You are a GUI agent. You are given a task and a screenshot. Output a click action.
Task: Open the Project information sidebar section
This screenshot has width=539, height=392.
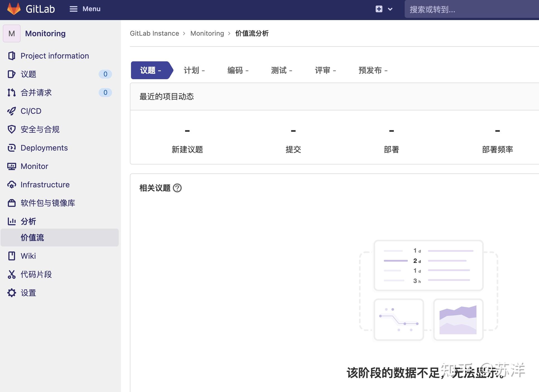[x=55, y=56]
